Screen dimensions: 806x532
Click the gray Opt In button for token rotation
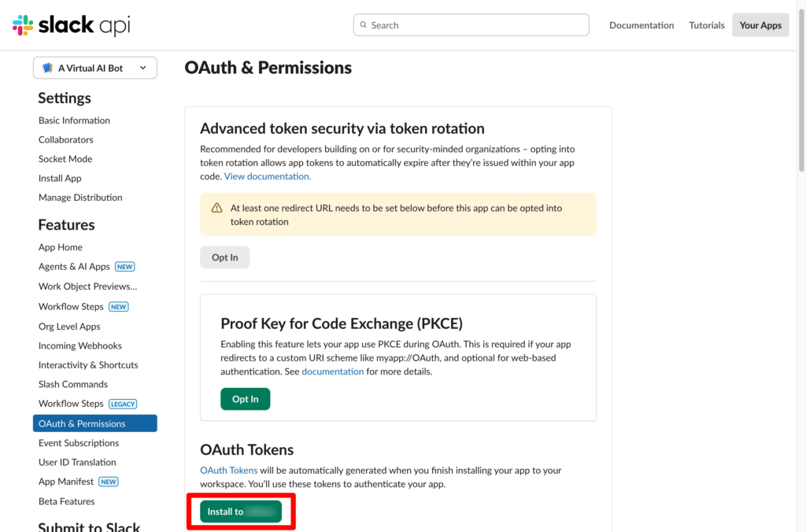click(x=224, y=257)
